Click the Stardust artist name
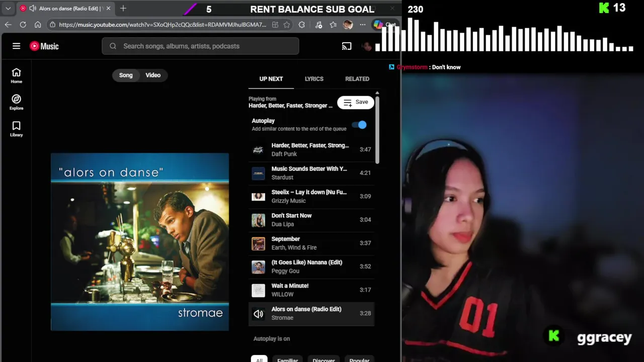This screenshot has height=362, width=644. (x=282, y=177)
